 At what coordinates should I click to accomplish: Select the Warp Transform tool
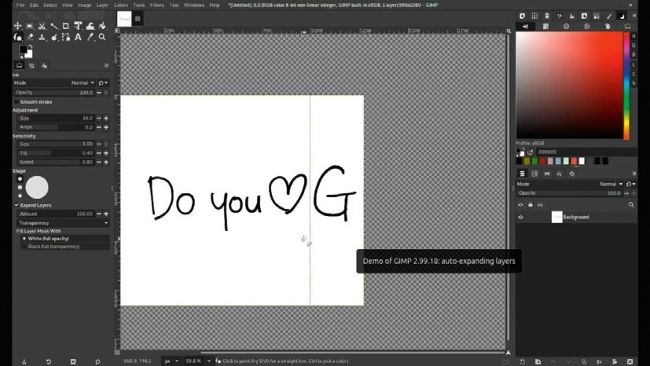click(x=90, y=26)
